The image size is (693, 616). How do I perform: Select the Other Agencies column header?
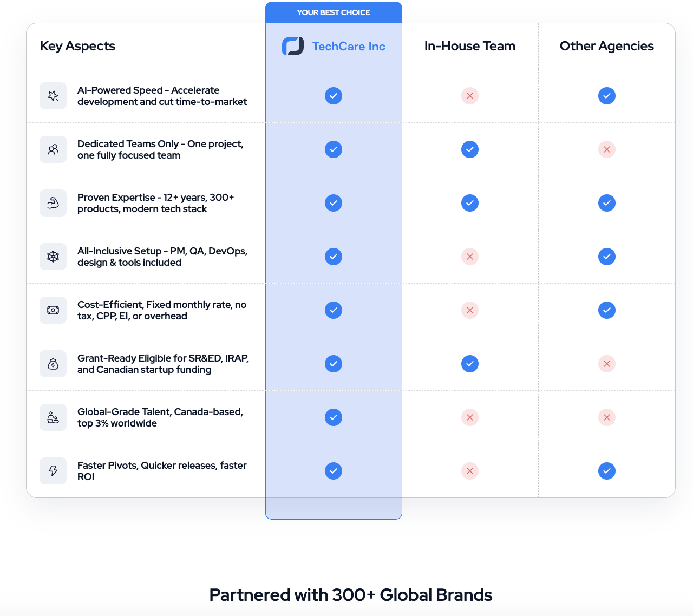pos(607,46)
